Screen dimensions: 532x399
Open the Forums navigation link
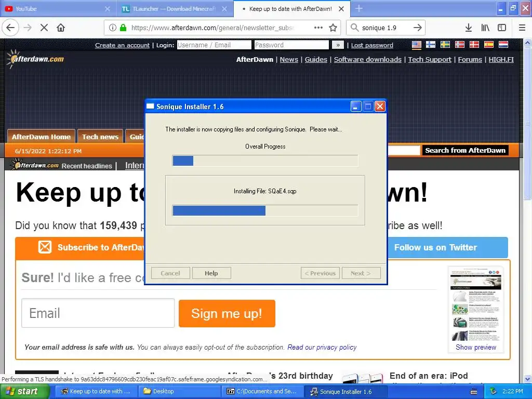point(470,59)
